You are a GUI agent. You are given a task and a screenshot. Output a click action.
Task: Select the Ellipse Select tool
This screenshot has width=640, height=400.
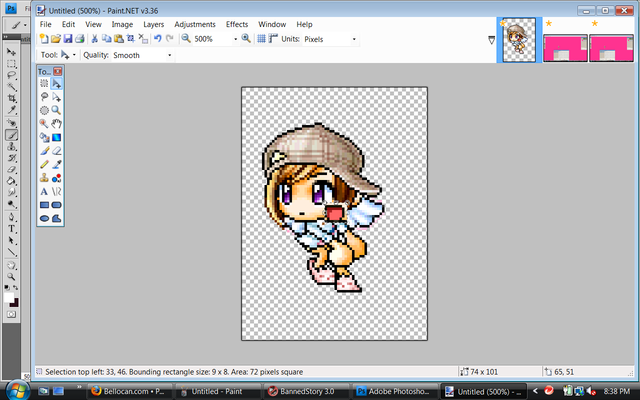(x=44, y=110)
